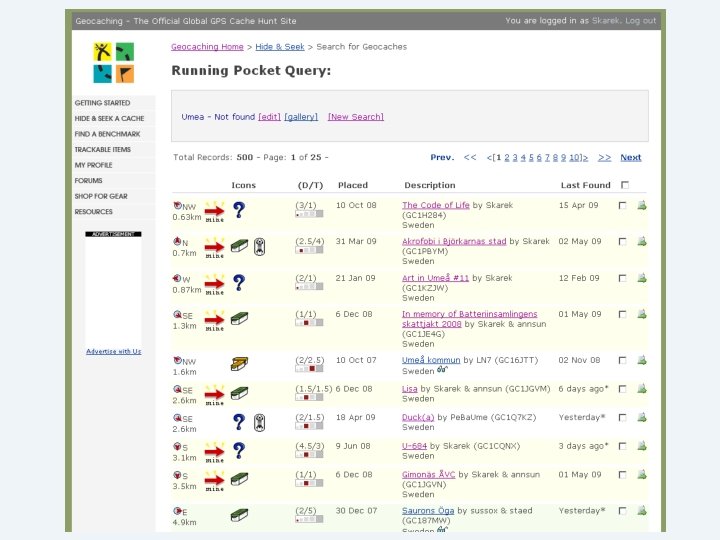Click Advertise with Us link

(113, 352)
